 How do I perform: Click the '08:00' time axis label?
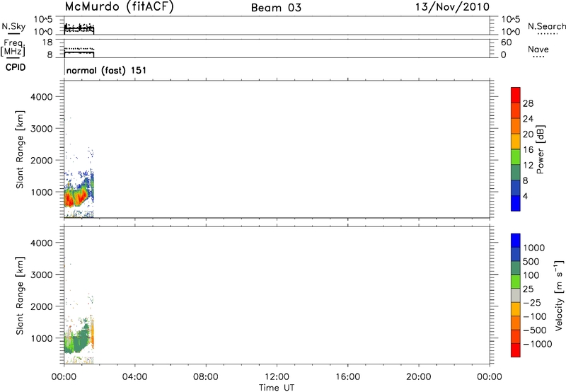(205, 377)
